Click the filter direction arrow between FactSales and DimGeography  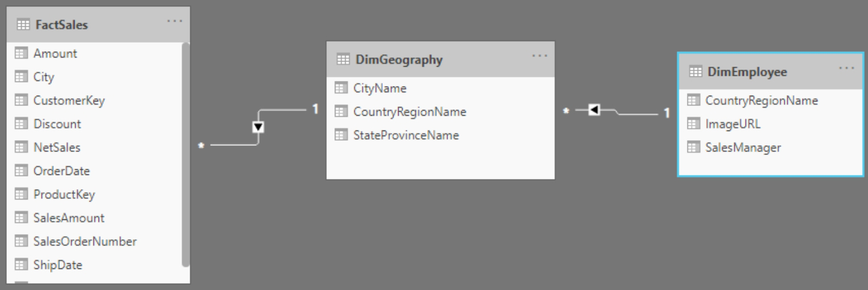coord(258,127)
